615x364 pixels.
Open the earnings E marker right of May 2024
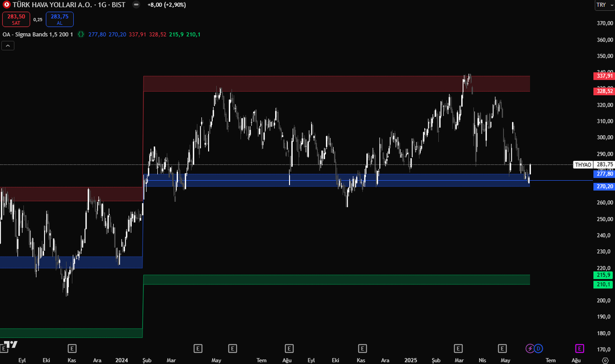[233, 349]
